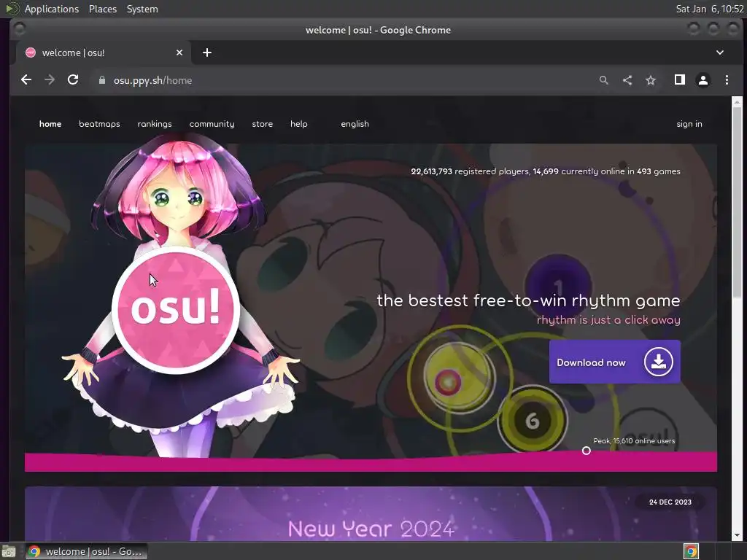
Task: Open Chrome three-dot menu
Action: coord(727,80)
